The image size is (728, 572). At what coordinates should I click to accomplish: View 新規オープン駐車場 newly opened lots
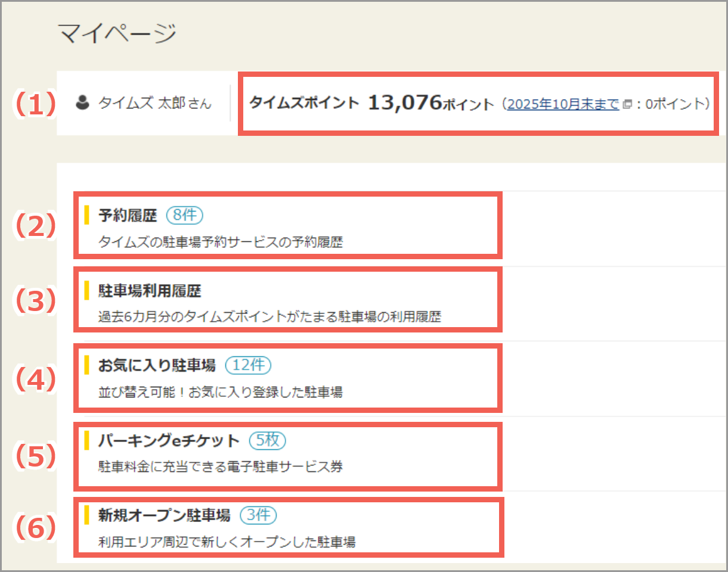(x=164, y=515)
